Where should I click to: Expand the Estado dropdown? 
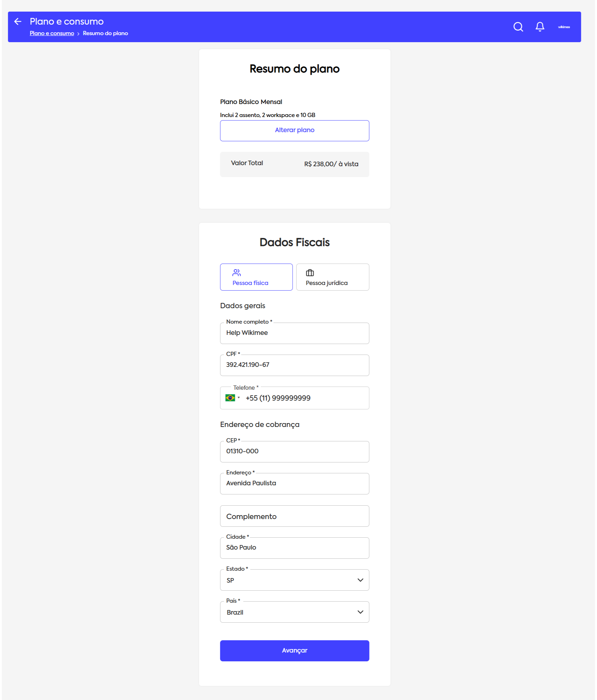360,580
